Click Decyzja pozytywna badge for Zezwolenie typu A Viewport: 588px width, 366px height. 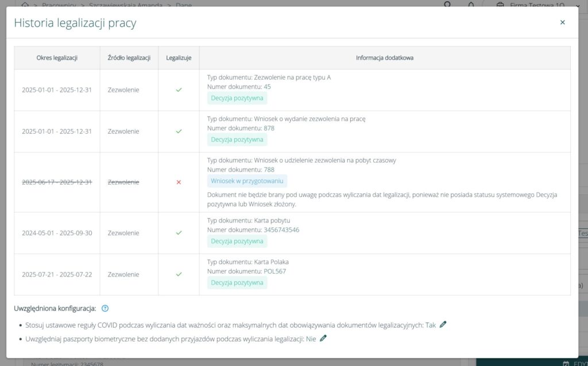(x=237, y=98)
